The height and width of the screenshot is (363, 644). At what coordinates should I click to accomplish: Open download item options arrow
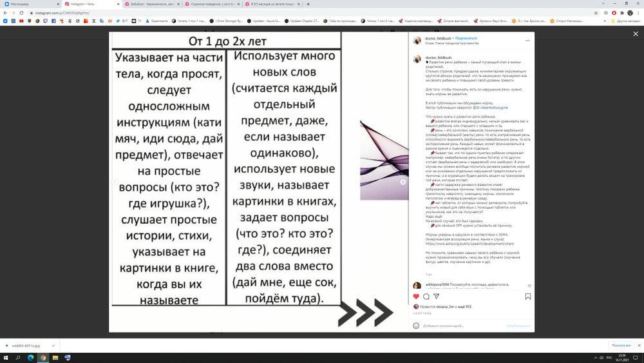53,346
